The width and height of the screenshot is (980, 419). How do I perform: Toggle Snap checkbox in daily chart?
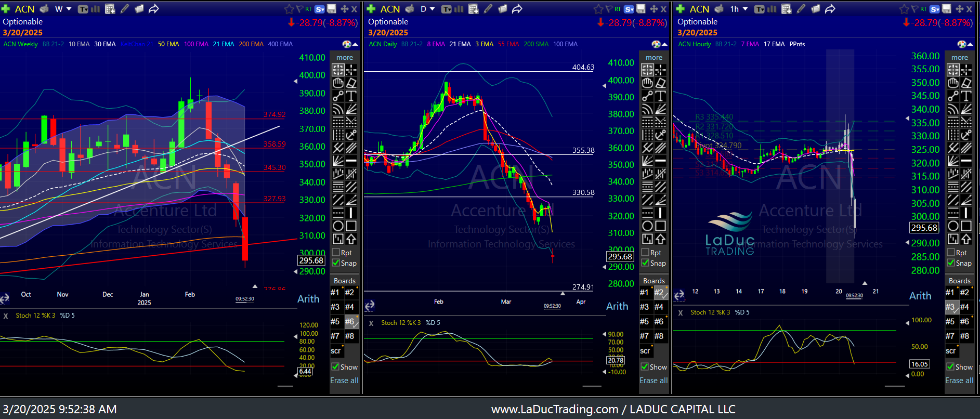click(x=645, y=263)
